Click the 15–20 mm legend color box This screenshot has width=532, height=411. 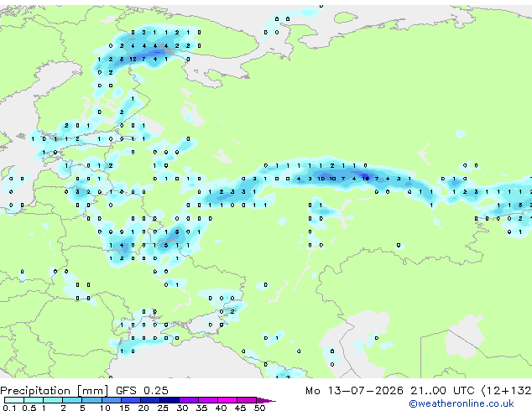[x=131, y=400]
